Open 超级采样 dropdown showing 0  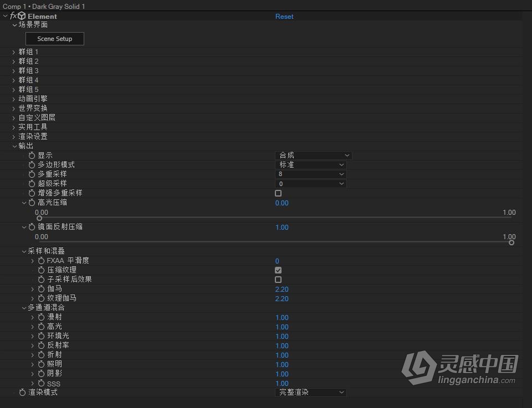coord(310,184)
